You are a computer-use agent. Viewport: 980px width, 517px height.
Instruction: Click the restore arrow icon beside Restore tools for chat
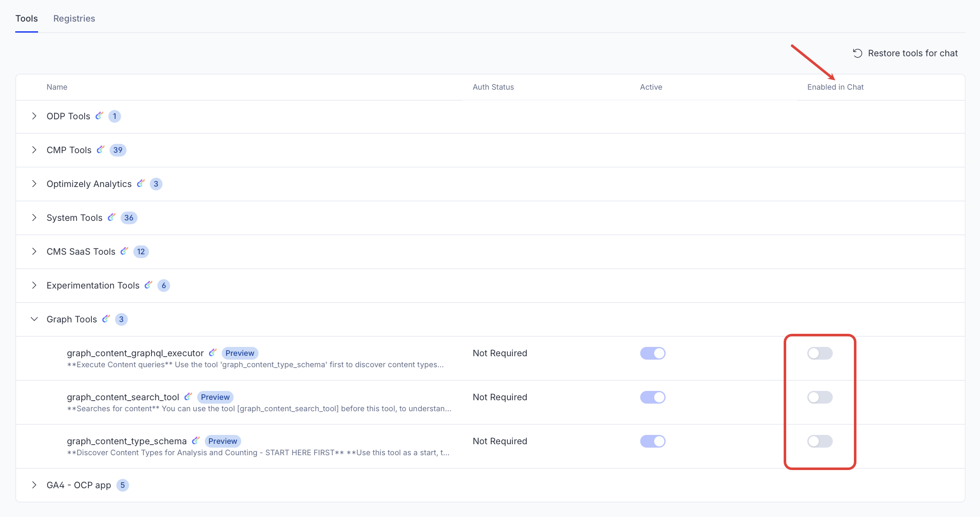tap(857, 53)
